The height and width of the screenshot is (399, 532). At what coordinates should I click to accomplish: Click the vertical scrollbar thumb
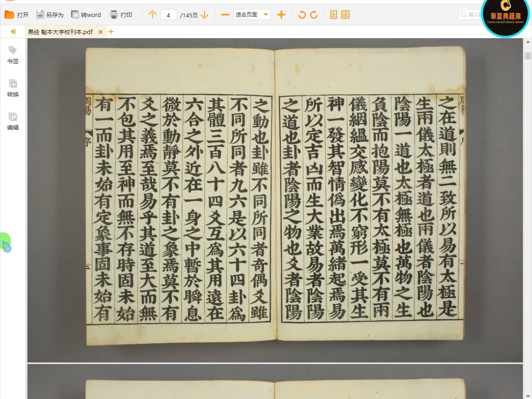point(528,56)
